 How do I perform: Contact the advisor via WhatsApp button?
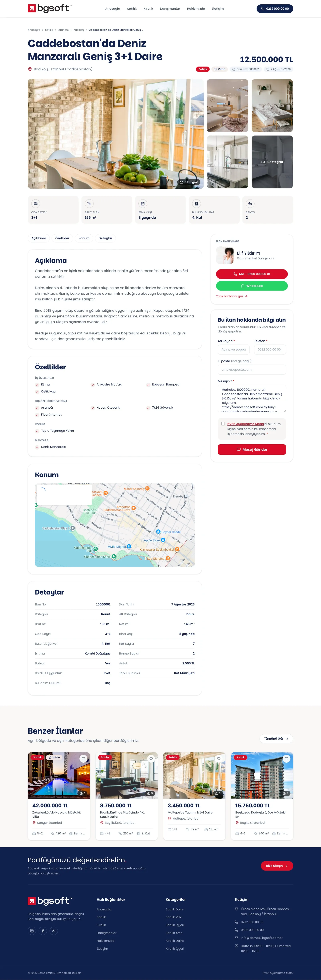(252, 286)
